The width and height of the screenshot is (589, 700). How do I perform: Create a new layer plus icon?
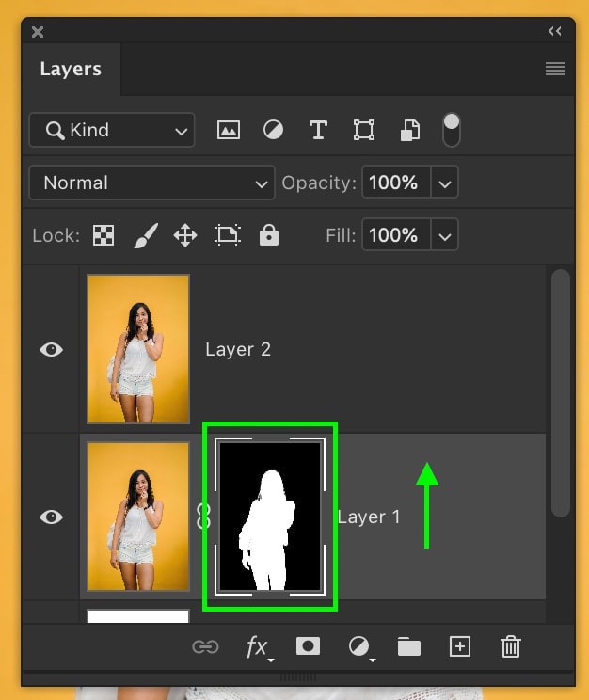click(460, 646)
